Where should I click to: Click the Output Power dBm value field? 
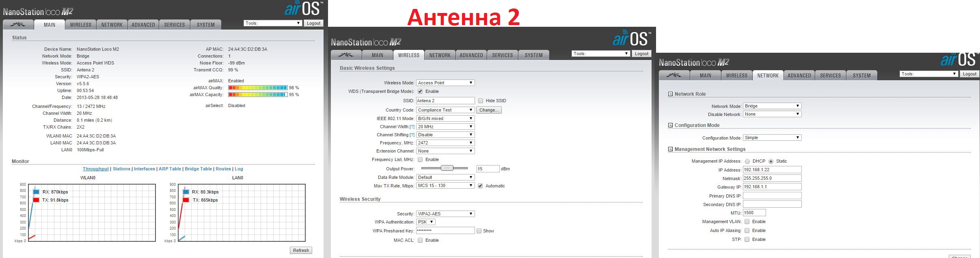[488, 169]
